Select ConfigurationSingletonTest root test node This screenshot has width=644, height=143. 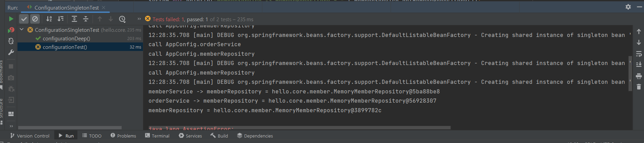(x=80, y=30)
